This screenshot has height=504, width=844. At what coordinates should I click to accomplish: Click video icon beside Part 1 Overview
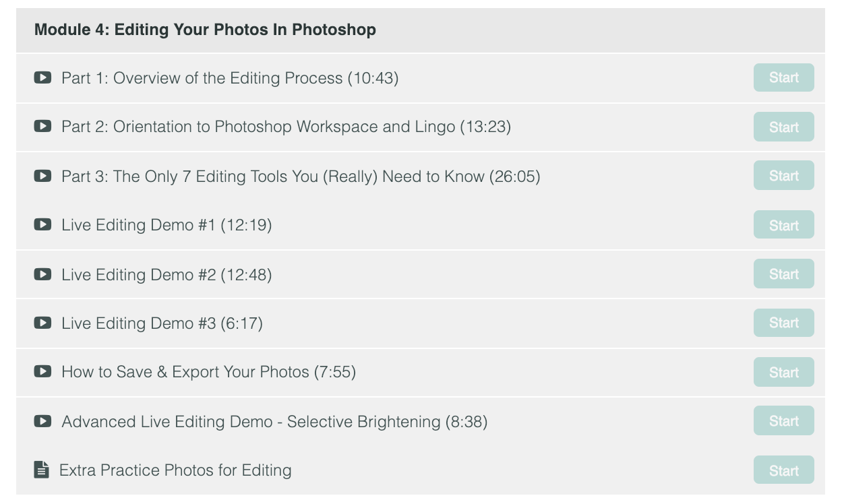point(42,77)
